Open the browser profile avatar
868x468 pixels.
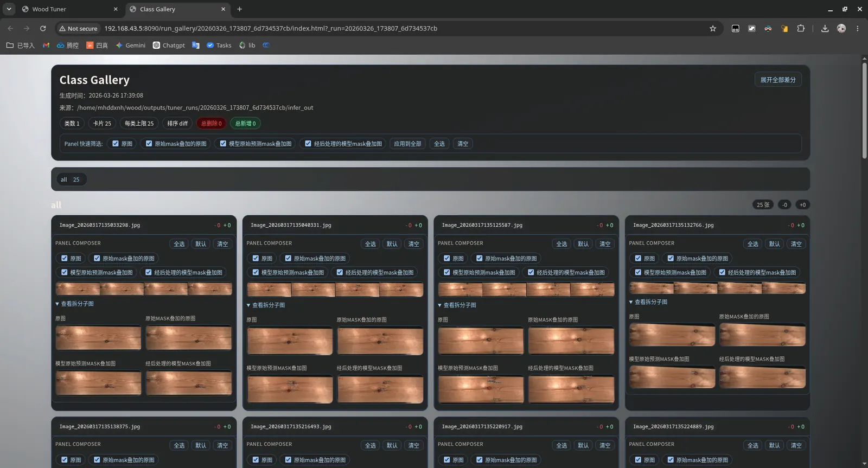pyautogui.click(x=841, y=28)
